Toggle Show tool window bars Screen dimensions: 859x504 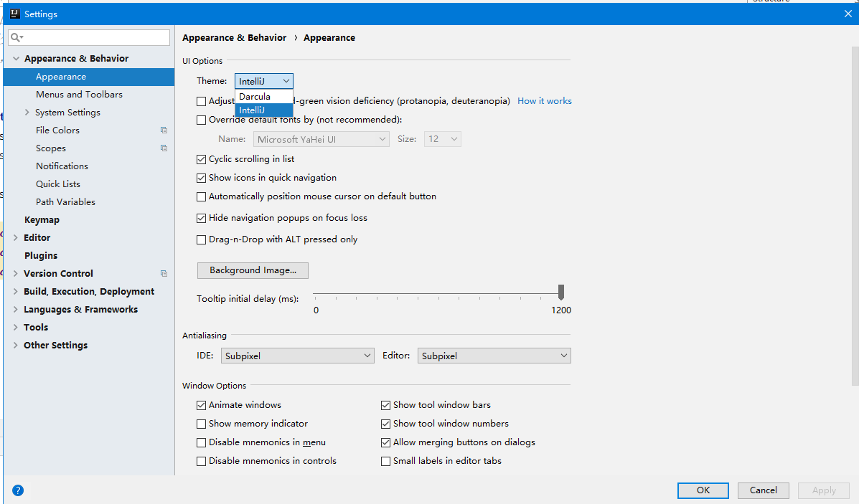(385, 406)
